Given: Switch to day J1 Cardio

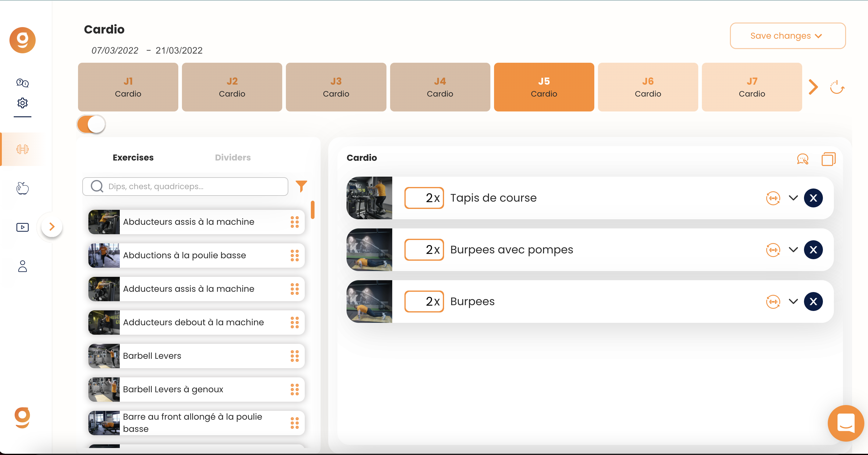Looking at the screenshot, I should (128, 87).
